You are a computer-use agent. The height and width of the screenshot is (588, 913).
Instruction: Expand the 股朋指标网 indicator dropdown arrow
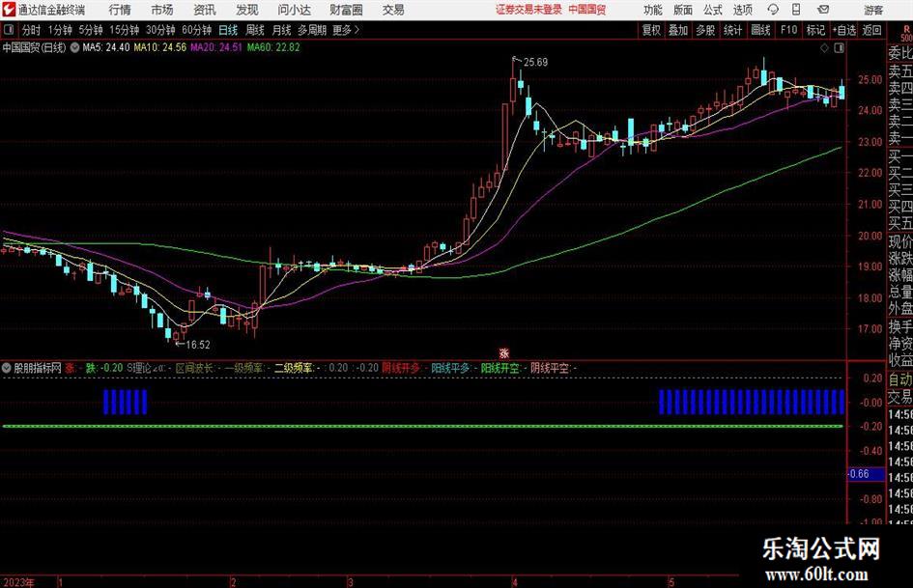7,368
